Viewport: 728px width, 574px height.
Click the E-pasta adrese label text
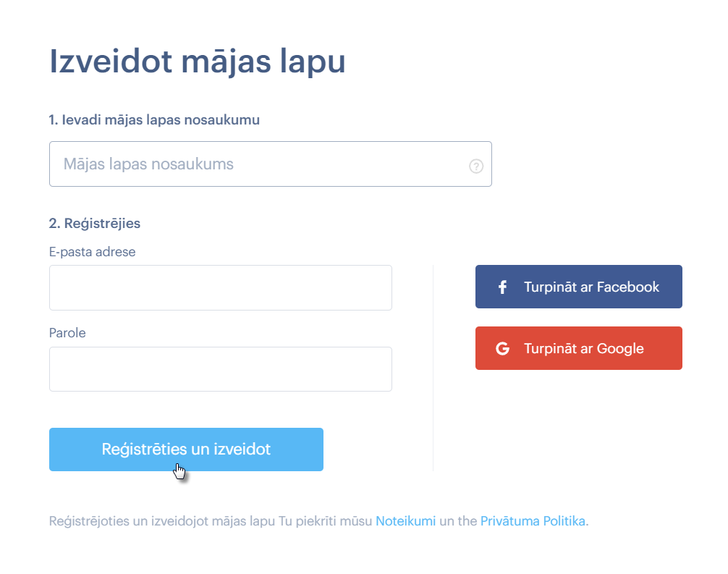pyautogui.click(x=93, y=252)
